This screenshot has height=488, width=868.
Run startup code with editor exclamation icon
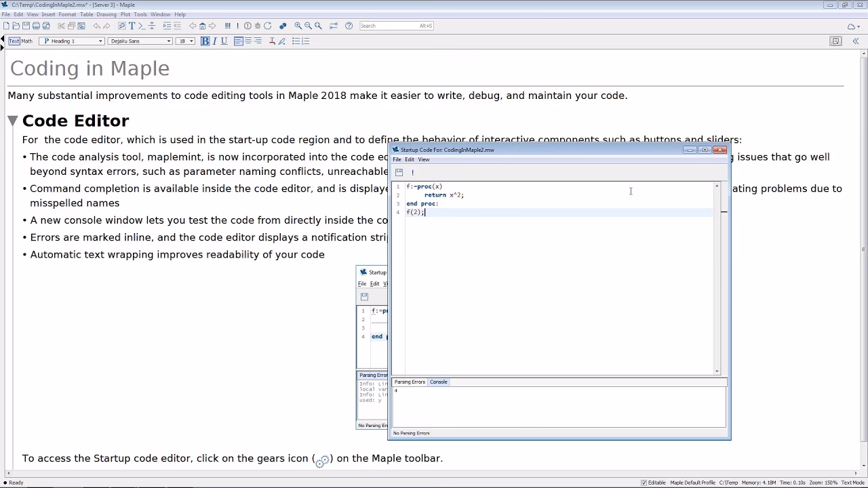point(412,172)
